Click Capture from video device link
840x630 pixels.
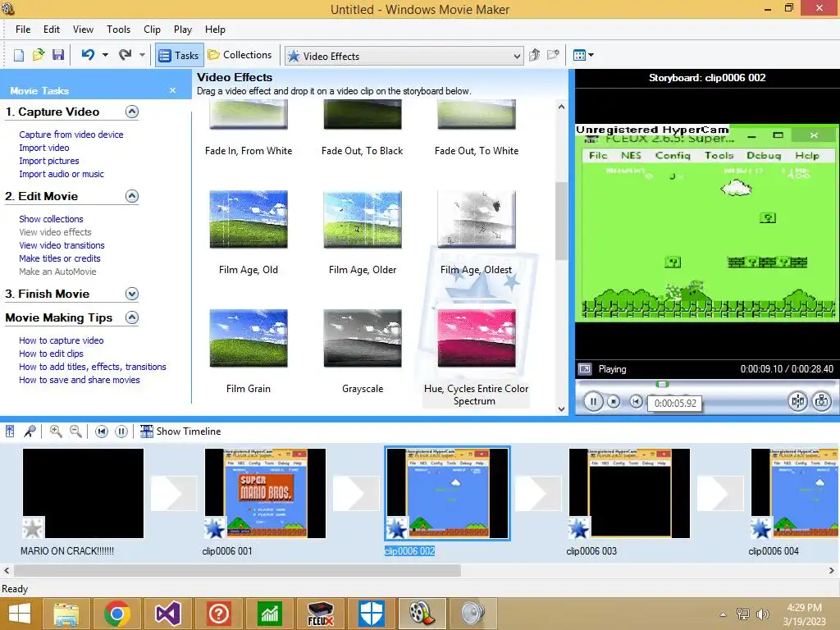(x=71, y=135)
